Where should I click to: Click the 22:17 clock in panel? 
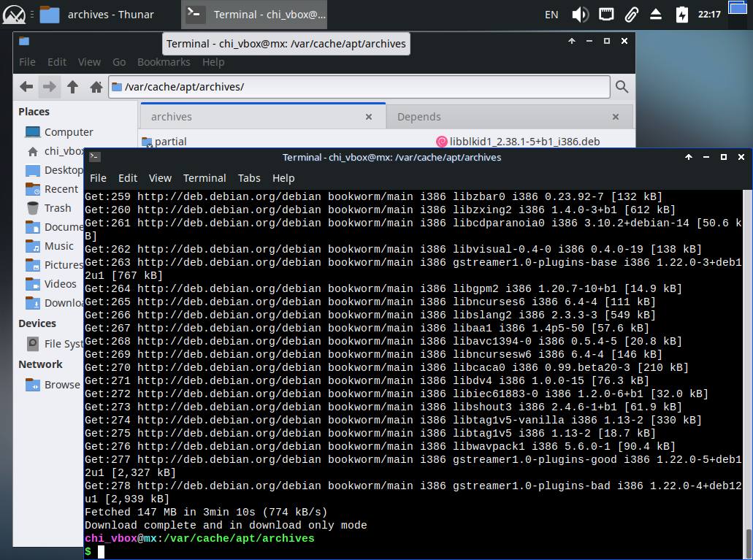click(x=709, y=15)
